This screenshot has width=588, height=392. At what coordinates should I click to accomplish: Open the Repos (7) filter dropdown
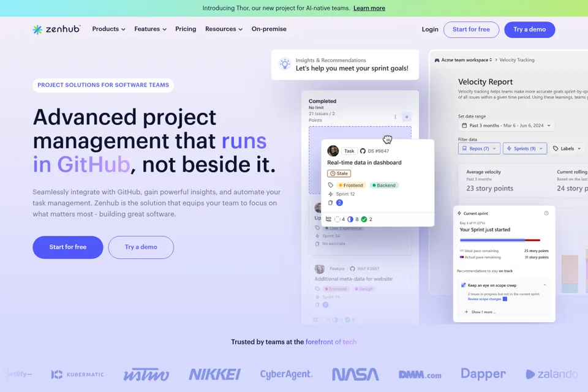pyautogui.click(x=479, y=149)
